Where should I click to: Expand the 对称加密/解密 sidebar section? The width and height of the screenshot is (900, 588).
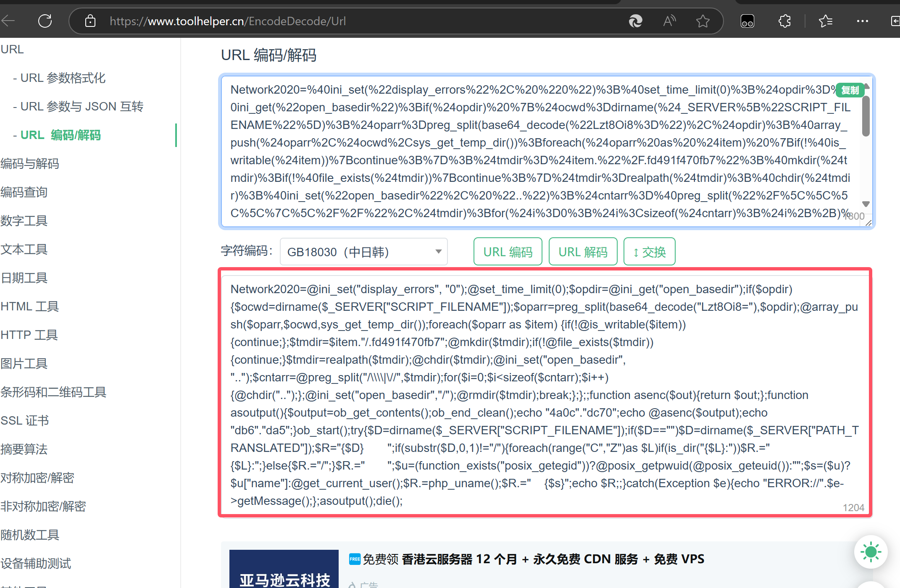tap(37, 478)
